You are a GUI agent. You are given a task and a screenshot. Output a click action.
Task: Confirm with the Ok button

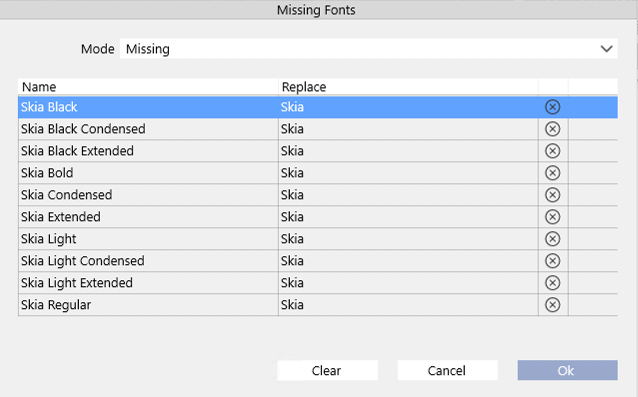567,370
